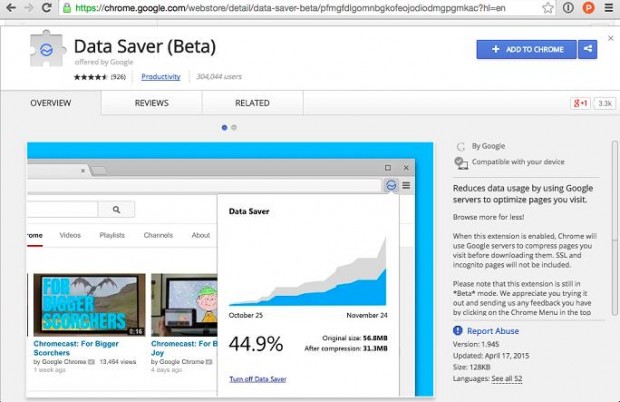This screenshot has height=402, width=620.
Task: Click the star rating with 926 reviews
Action: [x=100, y=77]
